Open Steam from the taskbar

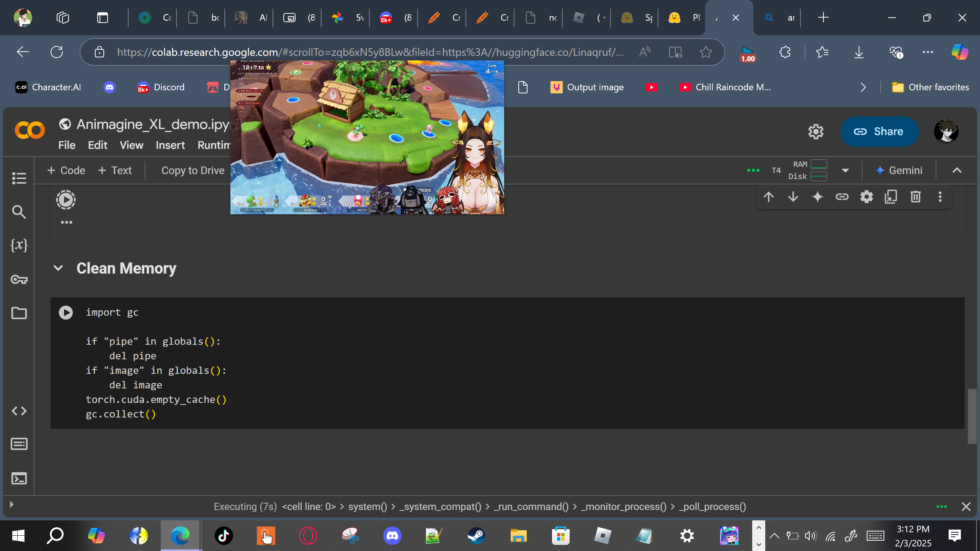(x=476, y=536)
